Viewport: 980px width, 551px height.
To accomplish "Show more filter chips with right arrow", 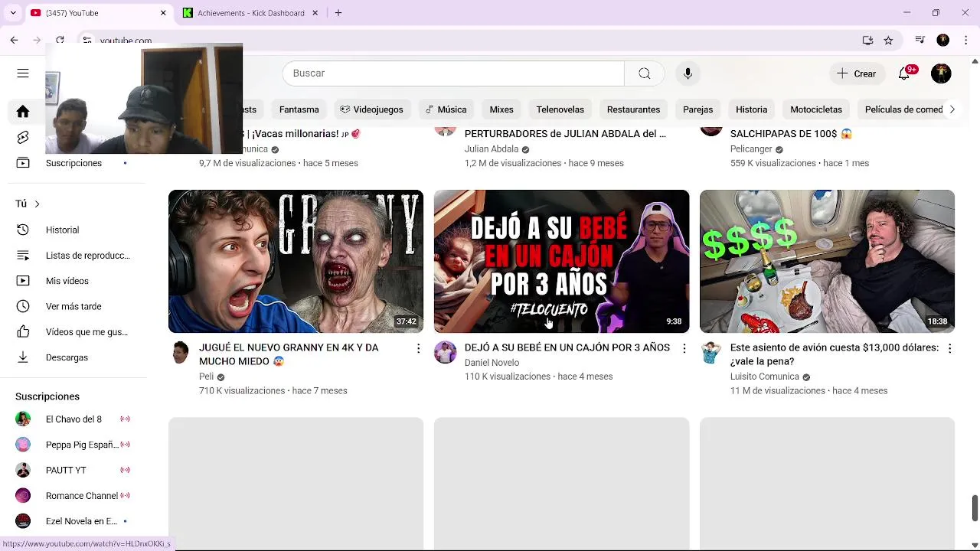I will 952,109.
